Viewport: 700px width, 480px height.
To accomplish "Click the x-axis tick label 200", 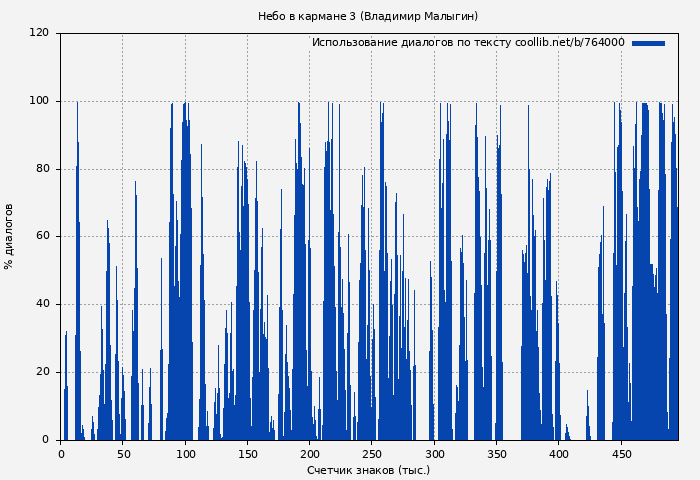I will click(310, 454).
